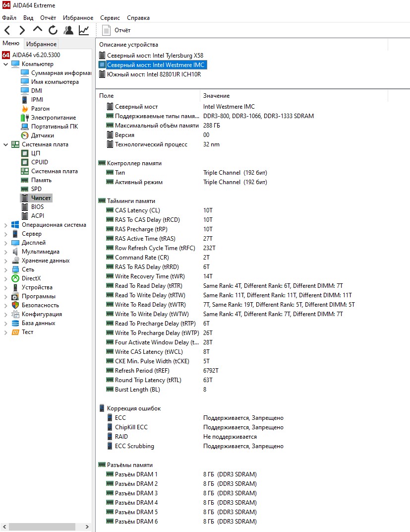
Task: Open the Сервис menu
Action: (110, 18)
